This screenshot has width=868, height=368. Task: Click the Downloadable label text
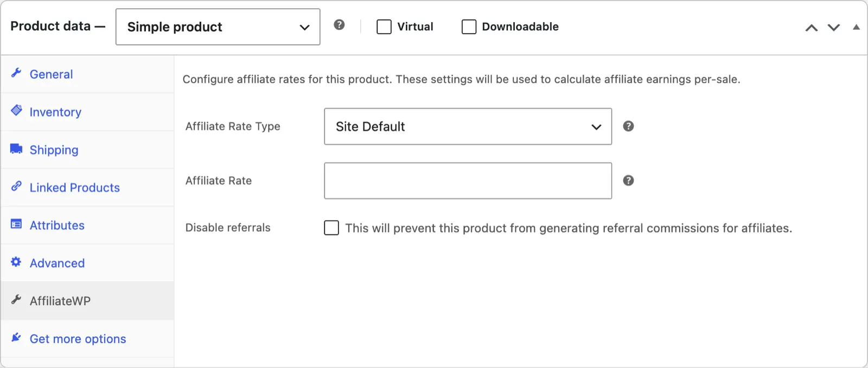520,27
